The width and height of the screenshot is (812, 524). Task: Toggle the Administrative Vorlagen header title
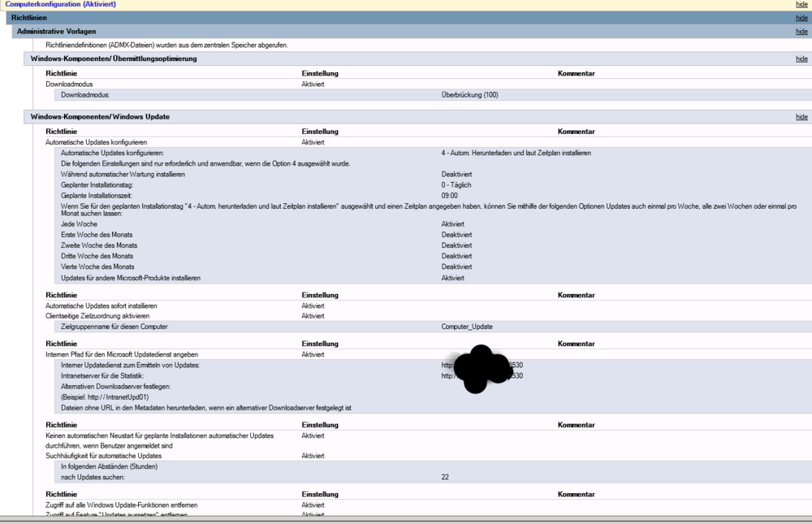click(x=56, y=32)
